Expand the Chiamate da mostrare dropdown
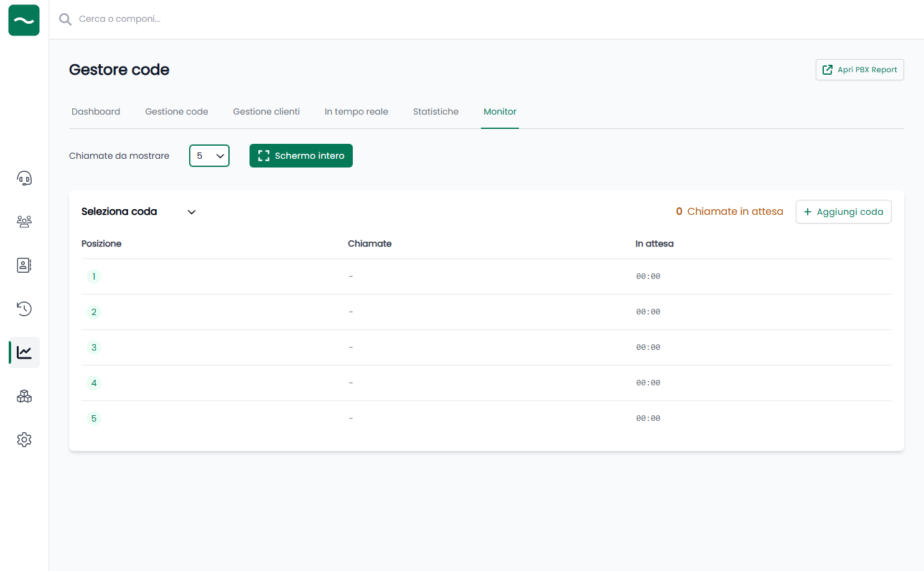Viewport: 924px width, 571px height. [x=209, y=156]
